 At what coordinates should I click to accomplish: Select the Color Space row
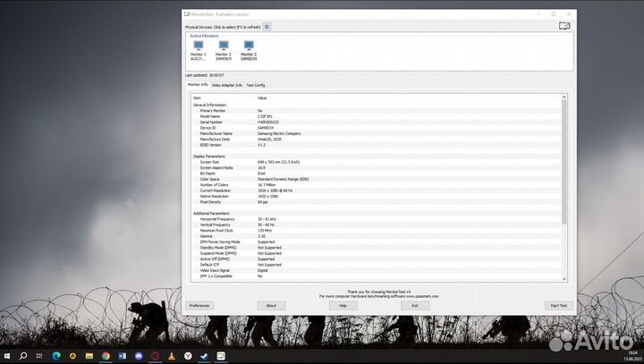(377, 180)
